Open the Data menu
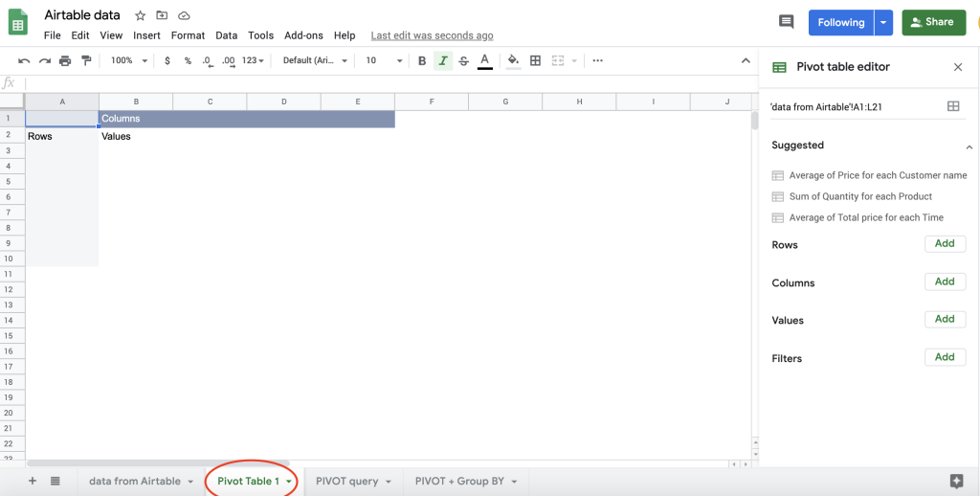Image resolution: width=980 pixels, height=496 pixels. click(x=226, y=35)
